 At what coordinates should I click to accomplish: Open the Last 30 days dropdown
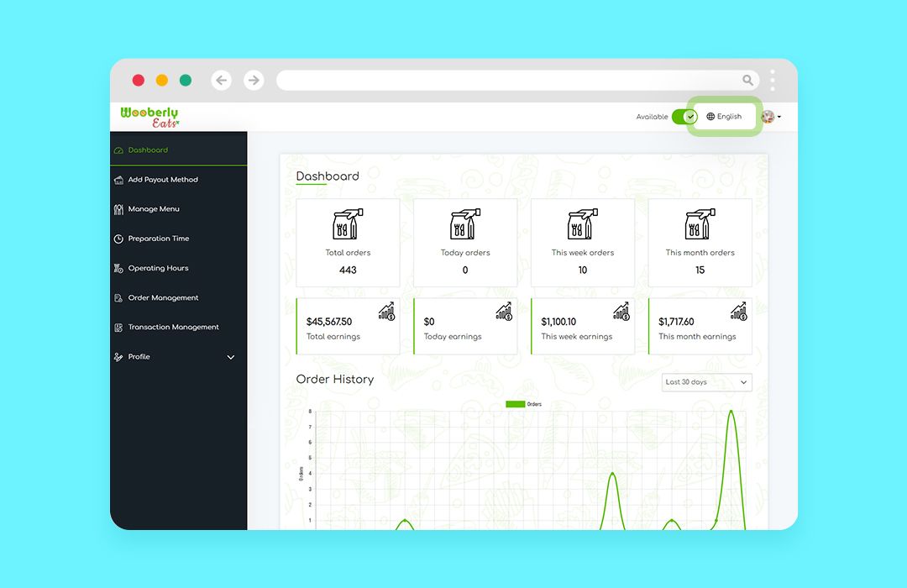(707, 382)
